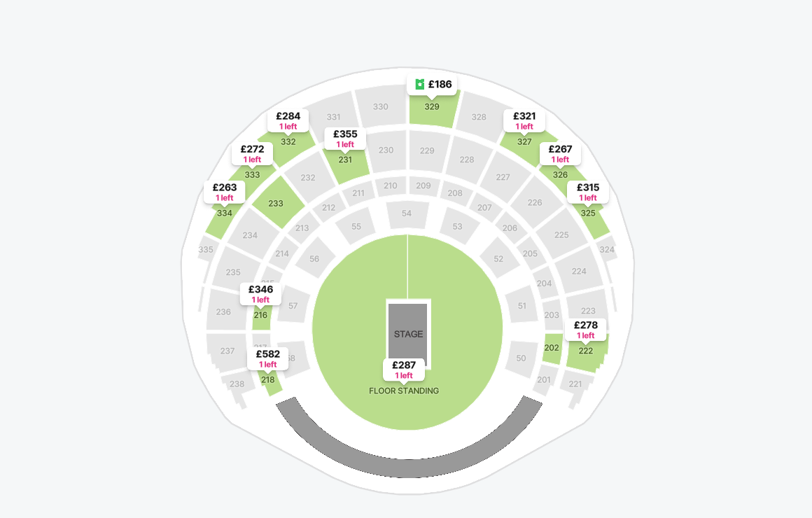Viewport: 812px width, 518px height.
Task: Select the £346 price bubble for section 216
Action: (260, 294)
